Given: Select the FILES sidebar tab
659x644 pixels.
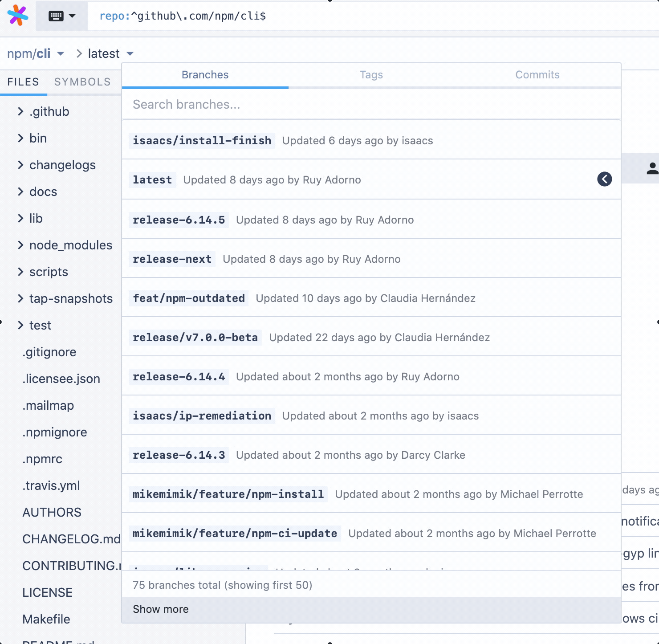Looking at the screenshot, I should pos(23,82).
